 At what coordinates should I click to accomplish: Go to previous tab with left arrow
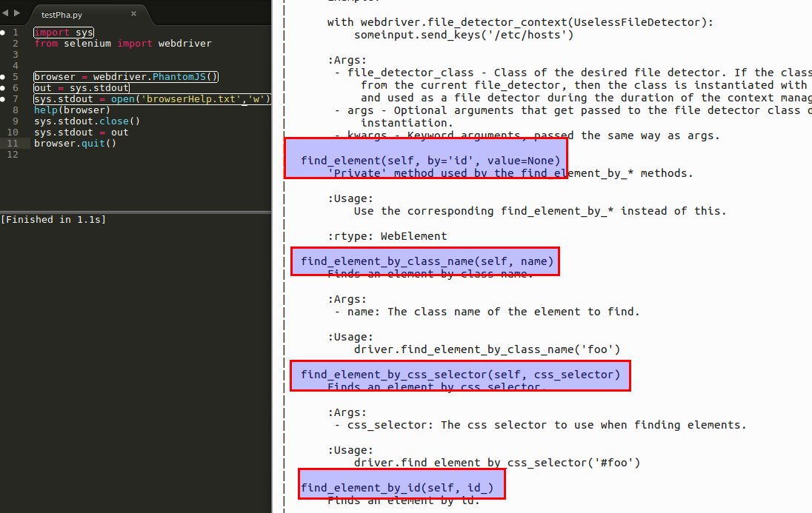click(5, 13)
